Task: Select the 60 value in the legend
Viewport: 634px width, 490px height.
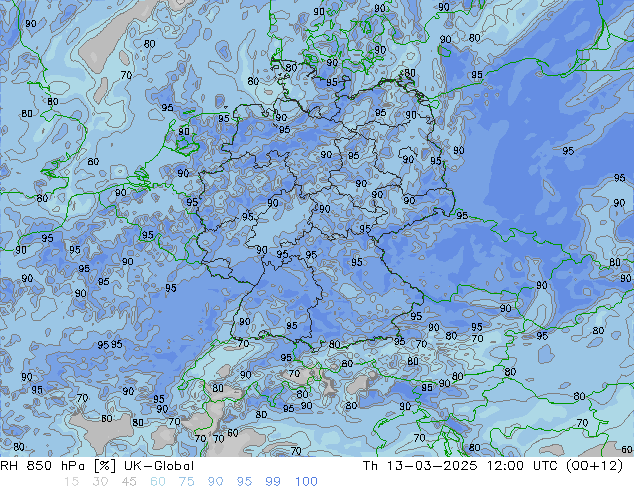Action: (x=158, y=482)
